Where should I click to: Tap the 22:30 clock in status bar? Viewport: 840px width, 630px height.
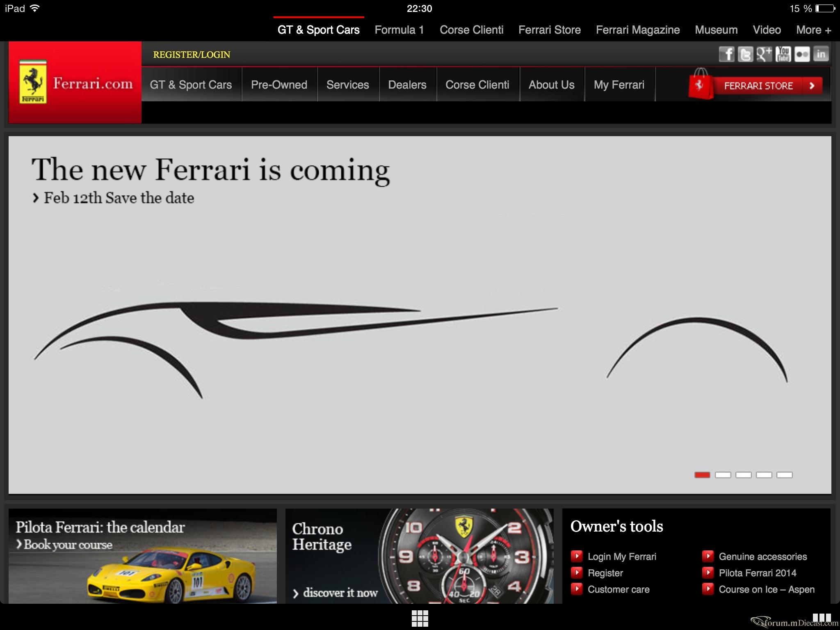tap(419, 9)
